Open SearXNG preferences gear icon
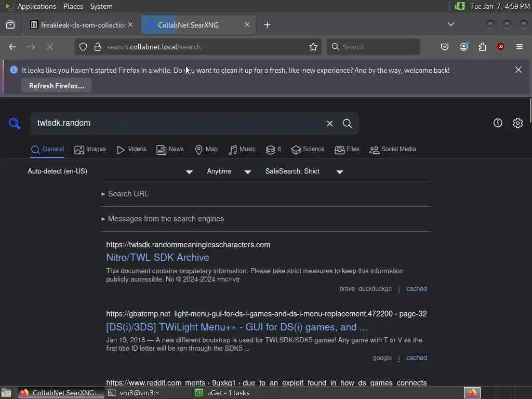 point(517,123)
